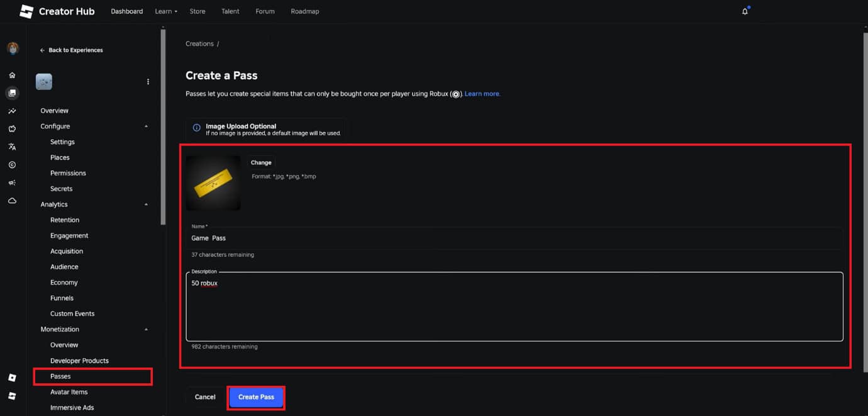This screenshot has height=416, width=868.
Task: Collapse the Analytics section
Action: (x=146, y=205)
